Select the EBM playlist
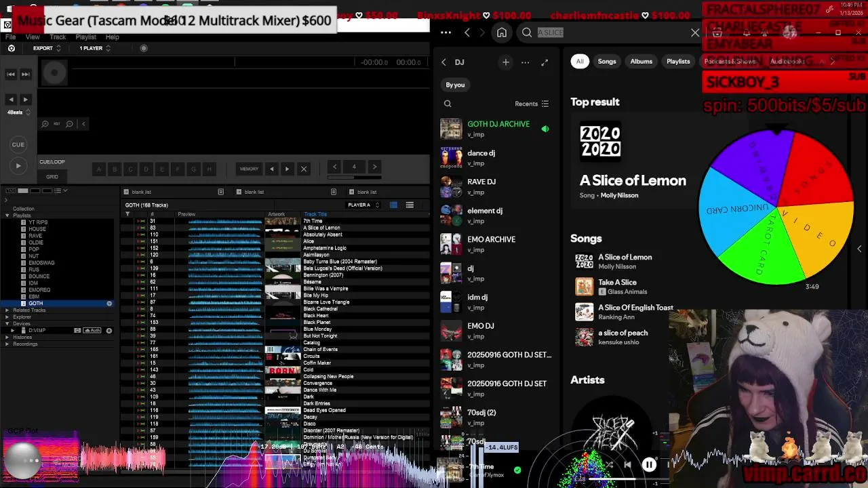This screenshot has height=488, width=868. coord(33,297)
